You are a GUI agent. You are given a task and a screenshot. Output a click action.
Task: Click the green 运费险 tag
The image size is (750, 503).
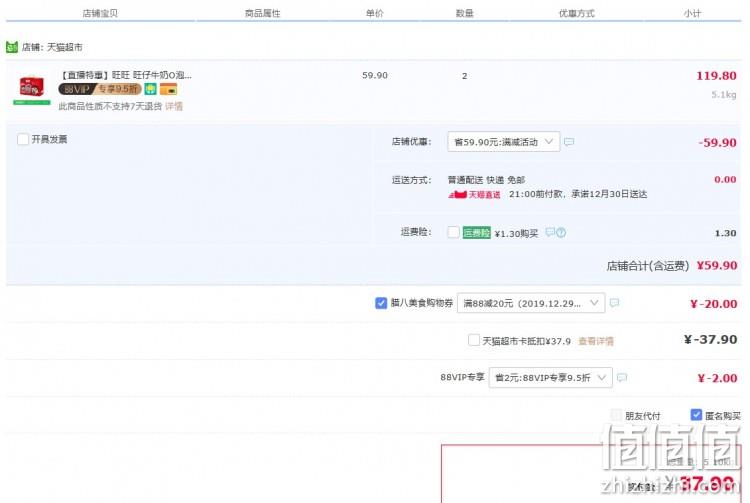(476, 233)
